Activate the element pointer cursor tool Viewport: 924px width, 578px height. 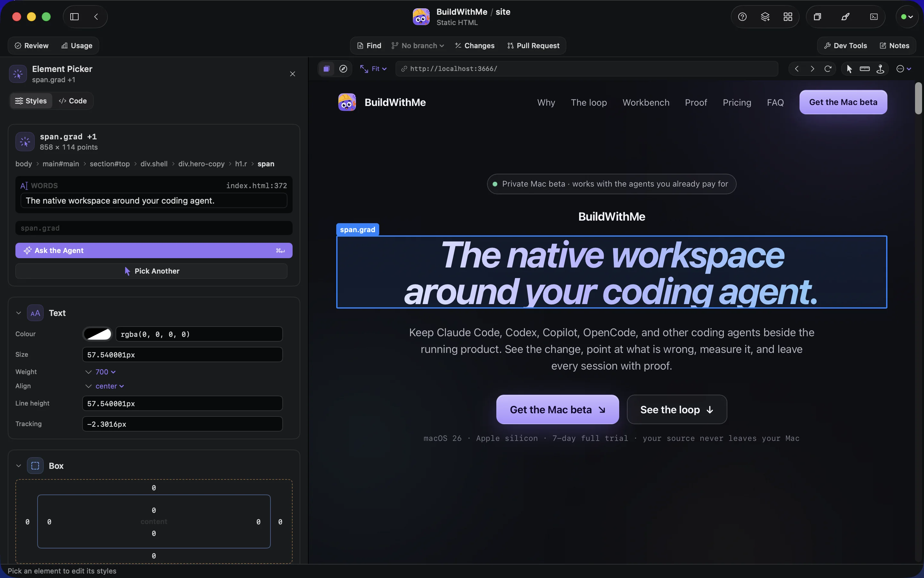pyautogui.click(x=849, y=69)
